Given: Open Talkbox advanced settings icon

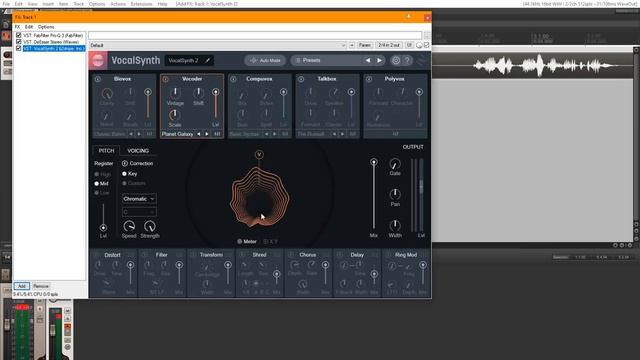Looking at the screenshot, I should coord(301,79).
